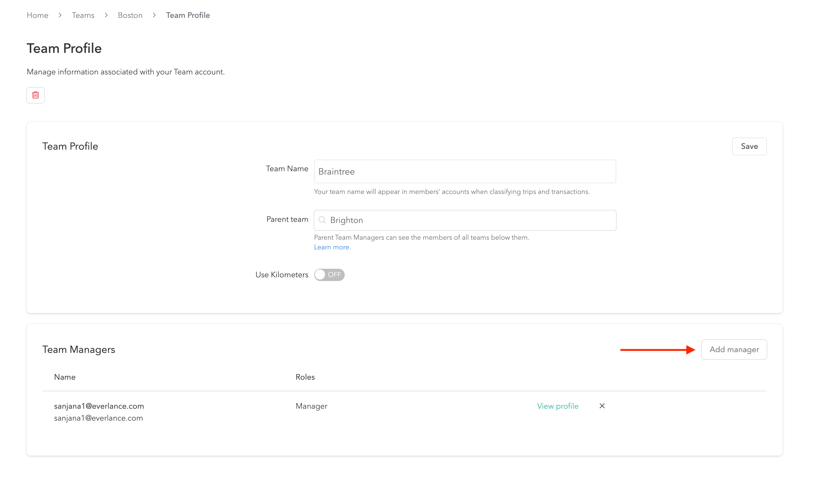Click Add manager button

[x=734, y=350]
